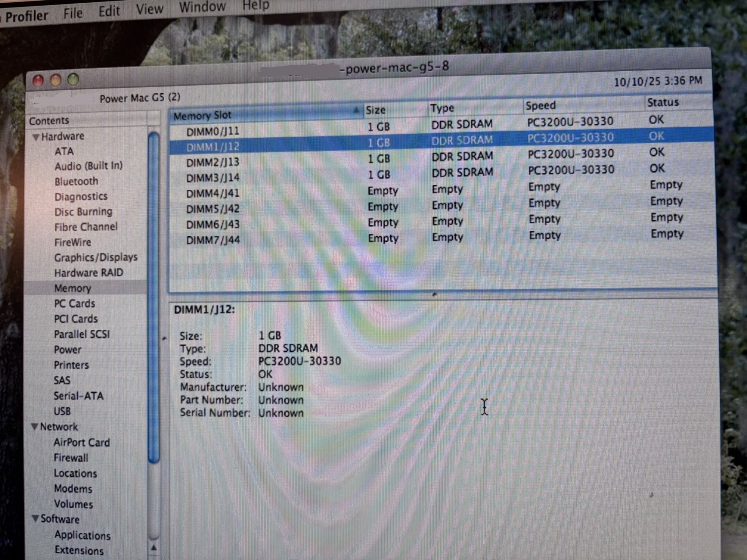Click the pane divider grip dot

coord(434,295)
